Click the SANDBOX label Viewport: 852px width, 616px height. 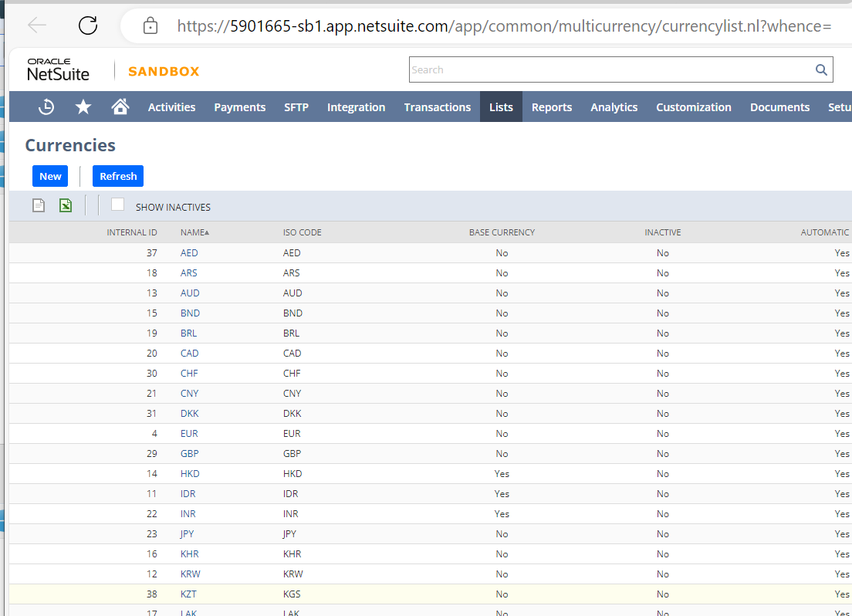(x=164, y=71)
